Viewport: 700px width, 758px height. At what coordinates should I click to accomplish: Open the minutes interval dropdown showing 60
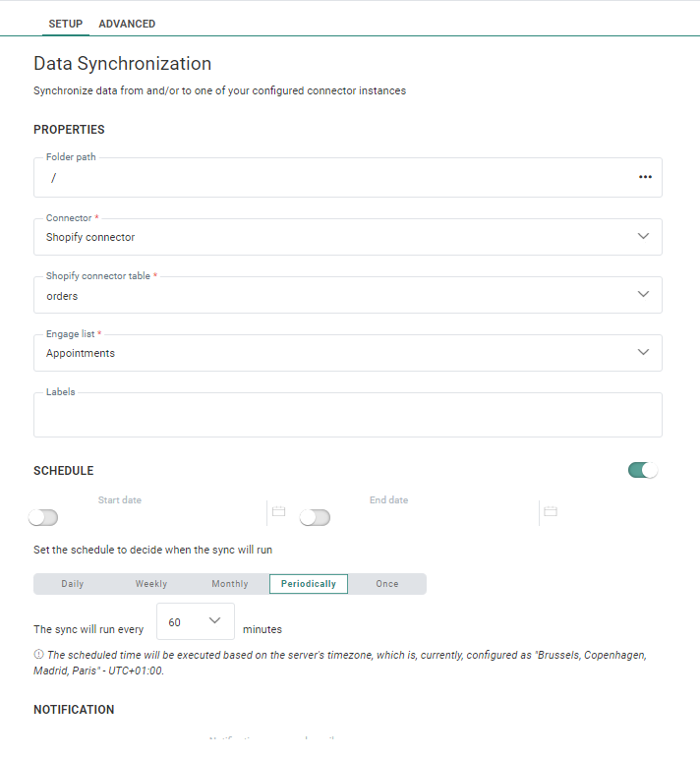pos(196,621)
